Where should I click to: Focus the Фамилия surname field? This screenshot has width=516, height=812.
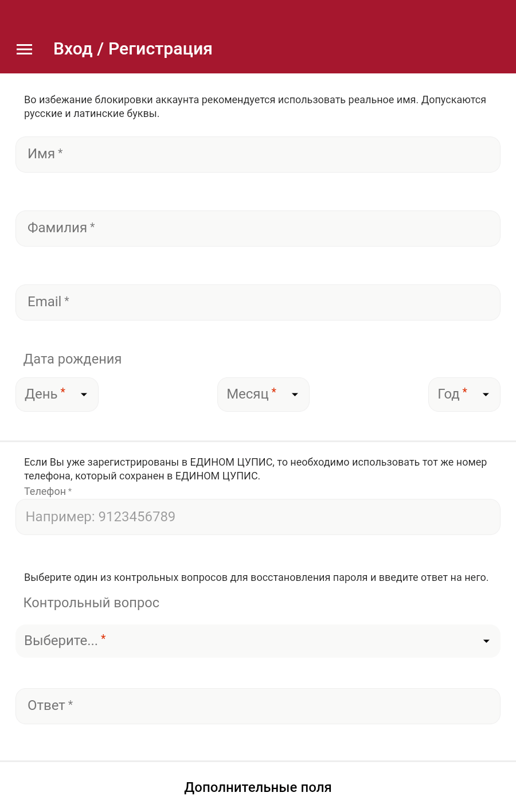[x=258, y=228]
